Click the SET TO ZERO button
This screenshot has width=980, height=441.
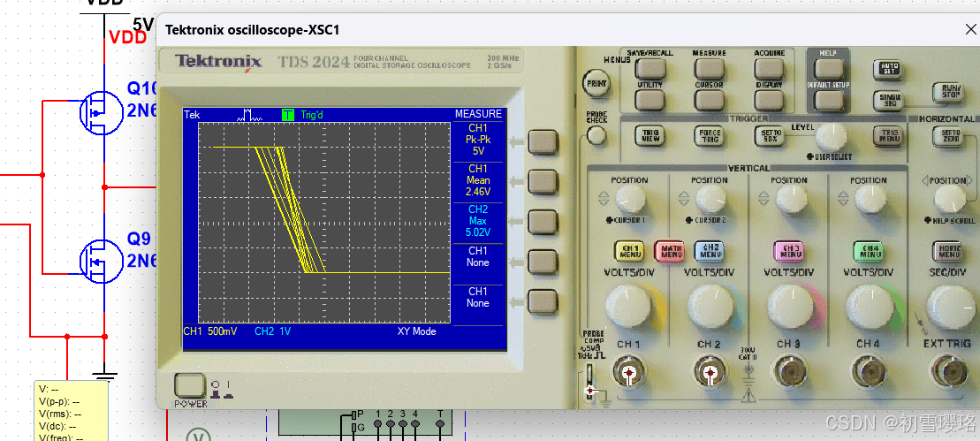(x=948, y=135)
